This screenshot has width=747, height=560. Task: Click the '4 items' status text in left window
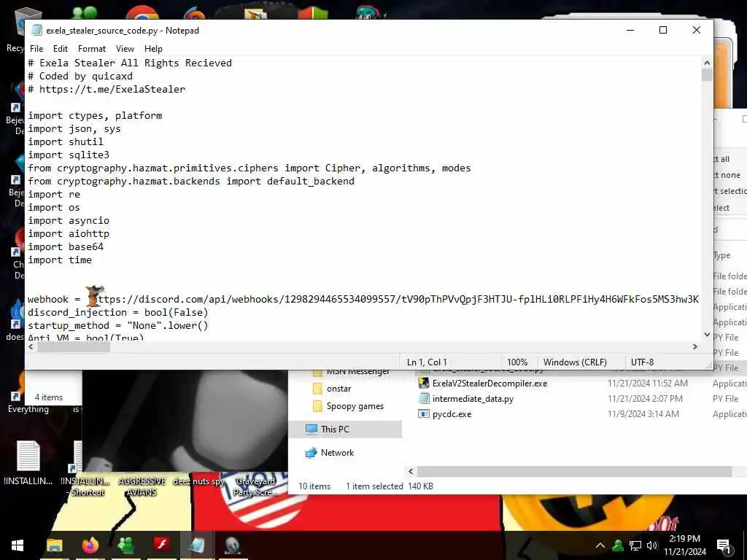(x=49, y=397)
